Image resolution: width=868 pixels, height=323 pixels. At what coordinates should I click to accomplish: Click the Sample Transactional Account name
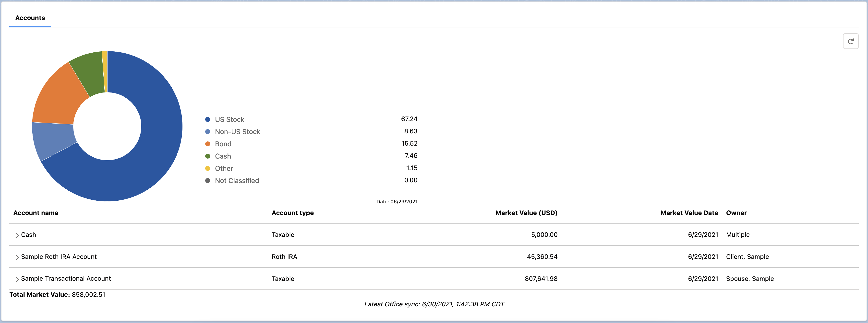coord(66,278)
